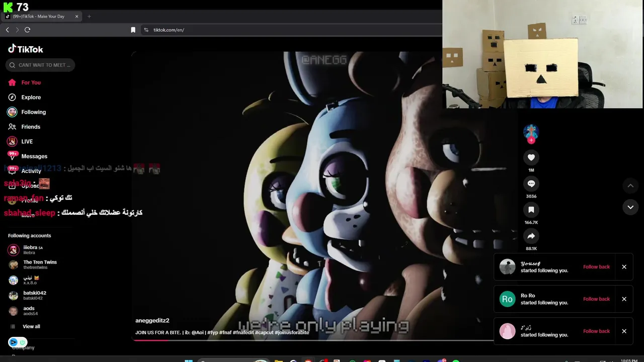Like the video with the heart icon
Viewport: 644px width, 362px height.
point(531,157)
